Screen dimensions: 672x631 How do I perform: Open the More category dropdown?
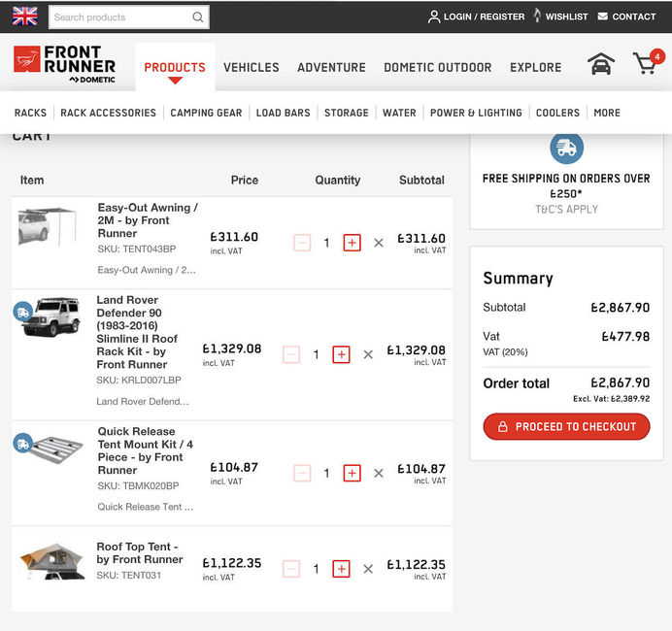(x=607, y=113)
